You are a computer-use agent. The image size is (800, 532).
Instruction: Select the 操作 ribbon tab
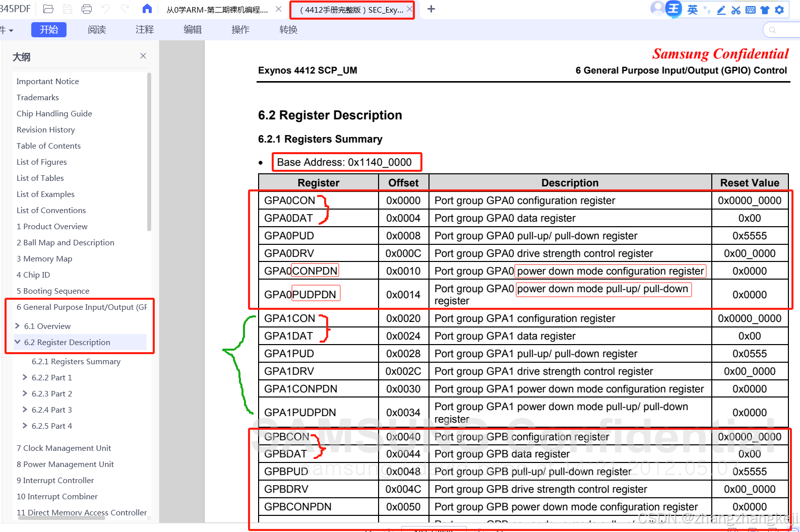pyautogui.click(x=240, y=30)
